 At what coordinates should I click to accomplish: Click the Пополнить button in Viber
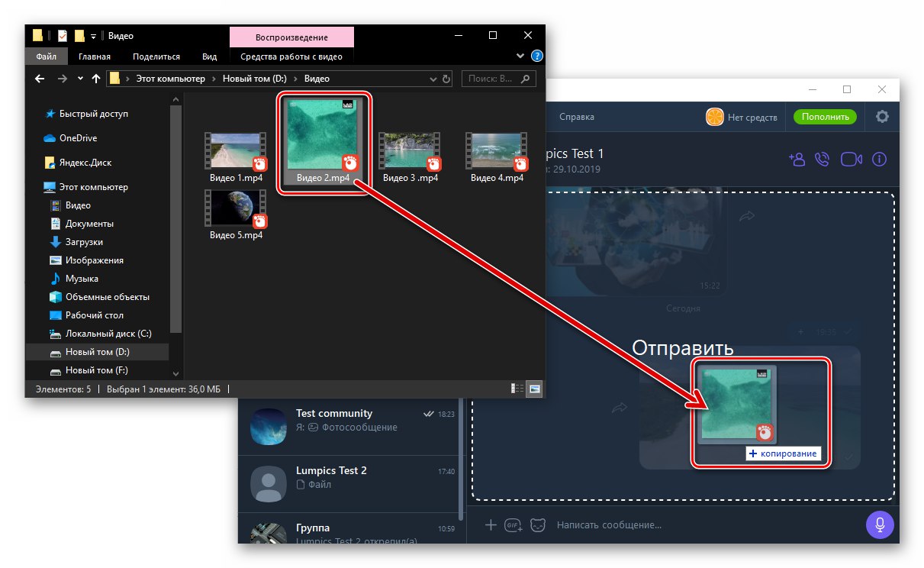[x=825, y=117]
